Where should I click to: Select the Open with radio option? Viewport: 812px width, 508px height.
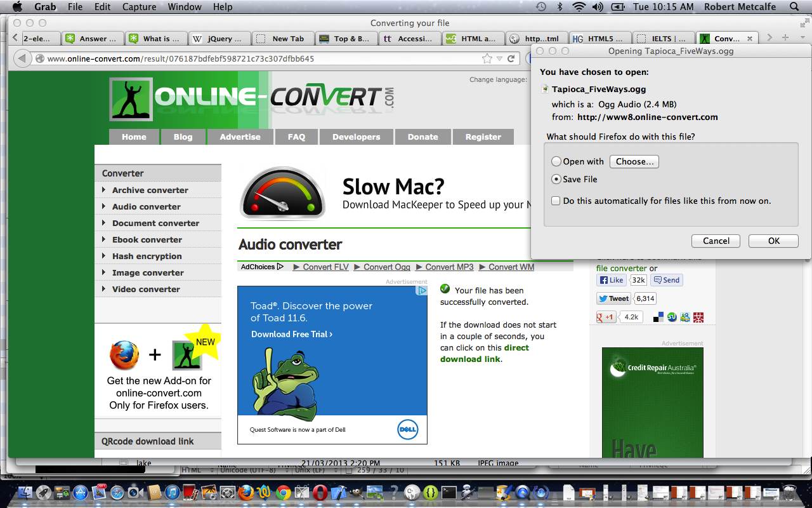click(556, 161)
